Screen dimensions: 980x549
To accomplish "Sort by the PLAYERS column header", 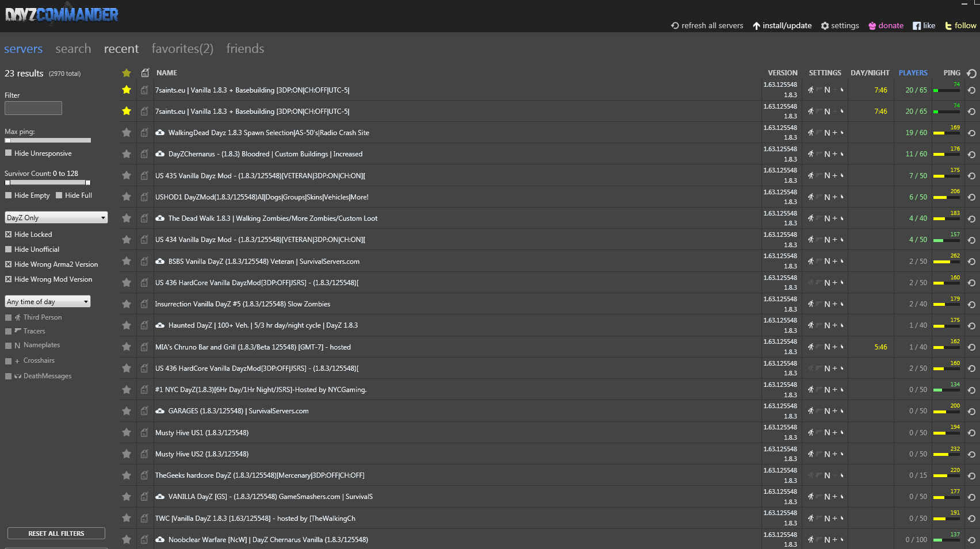I will click(x=913, y=73).
